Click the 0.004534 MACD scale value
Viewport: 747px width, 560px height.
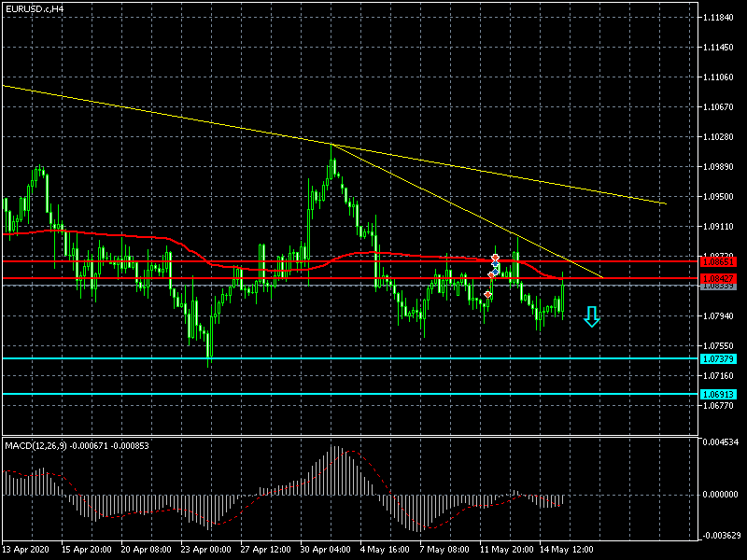[720, 441]
